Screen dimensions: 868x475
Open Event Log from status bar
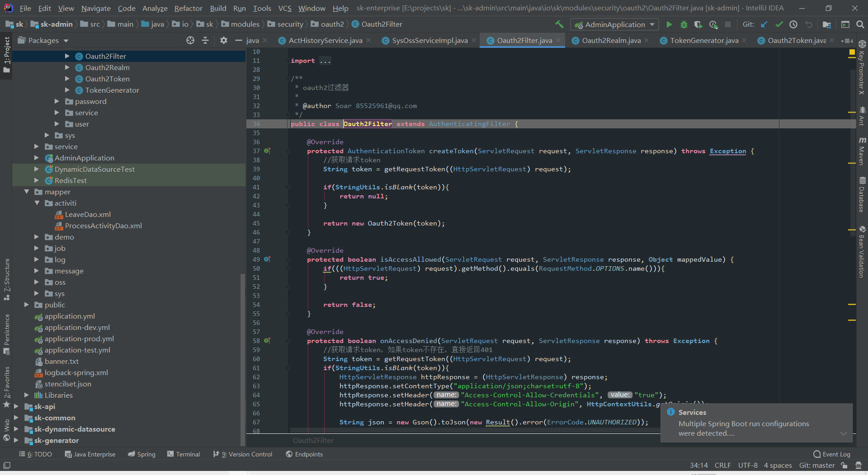(832, 454)
